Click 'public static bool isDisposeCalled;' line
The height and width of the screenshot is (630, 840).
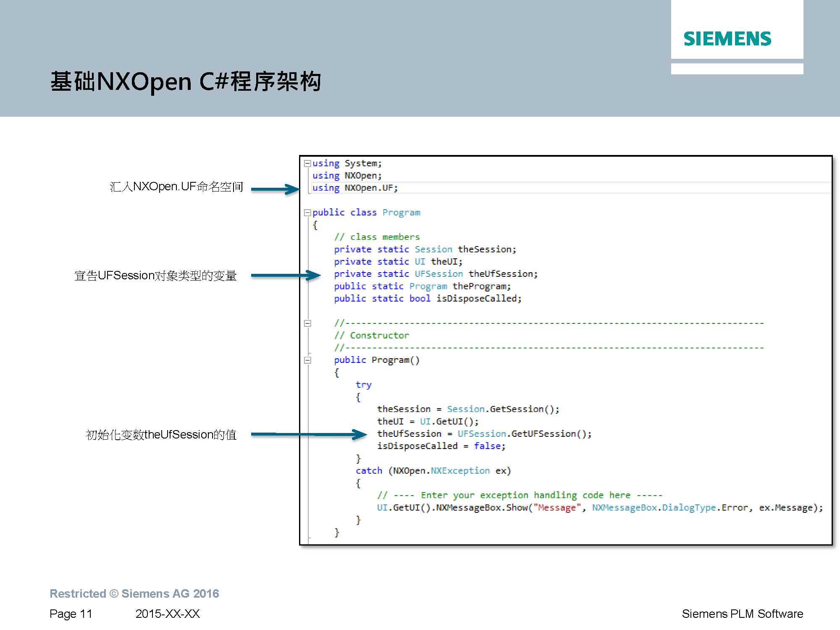tap(428, 299)
